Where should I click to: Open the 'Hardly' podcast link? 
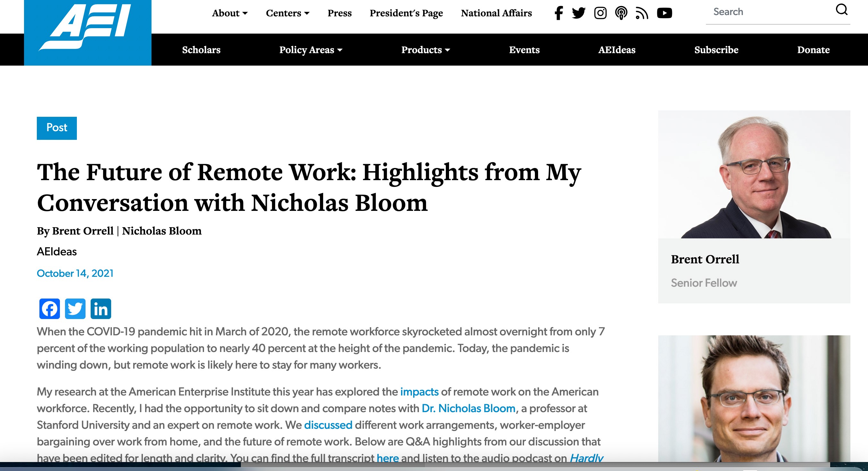pos(586,458)
